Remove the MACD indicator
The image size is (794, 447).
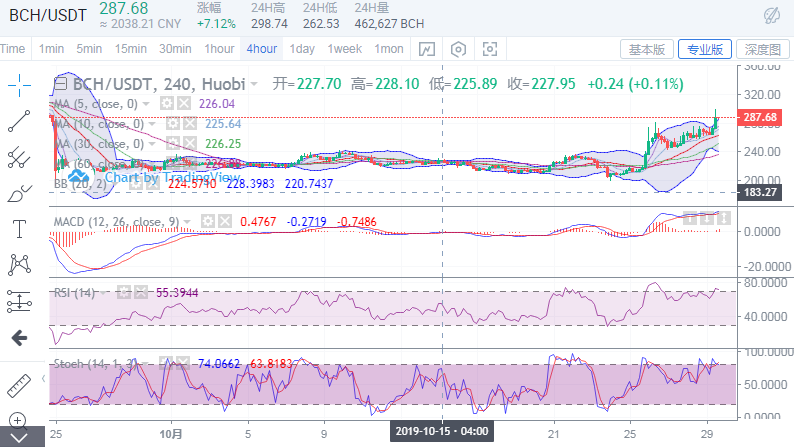pos(225,221)
